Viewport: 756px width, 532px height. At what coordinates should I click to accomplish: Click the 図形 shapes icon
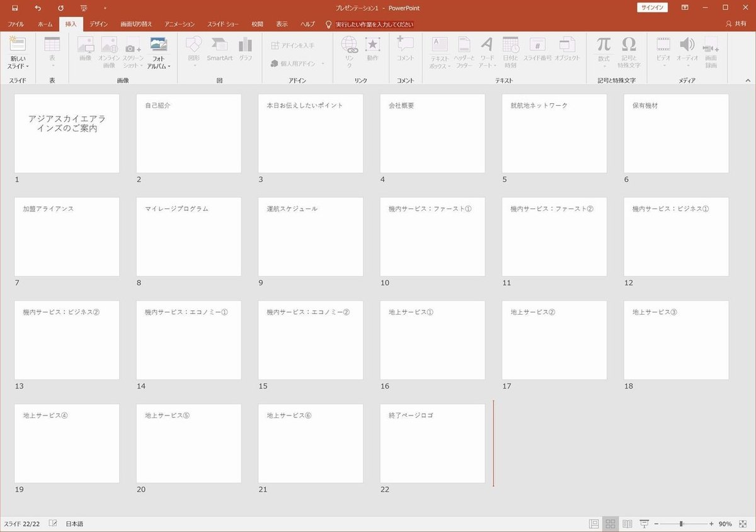tap(194, 53)
